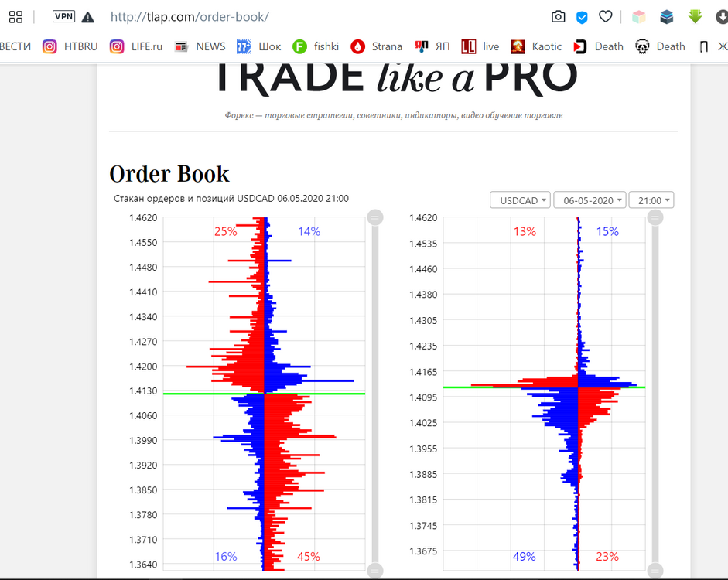
Task: Click the Order Book page heading
Action: click(169, 175)
